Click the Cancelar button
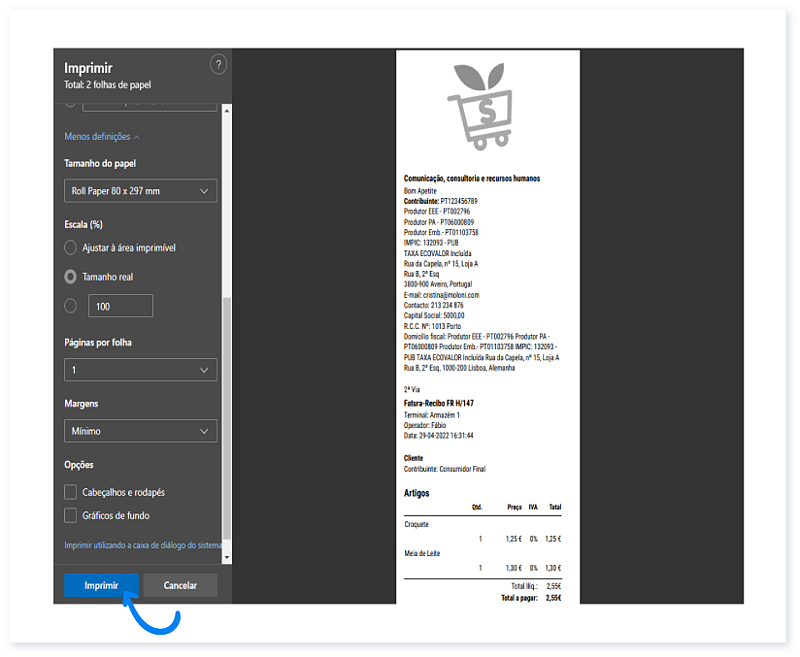 [x=180, y=586]
